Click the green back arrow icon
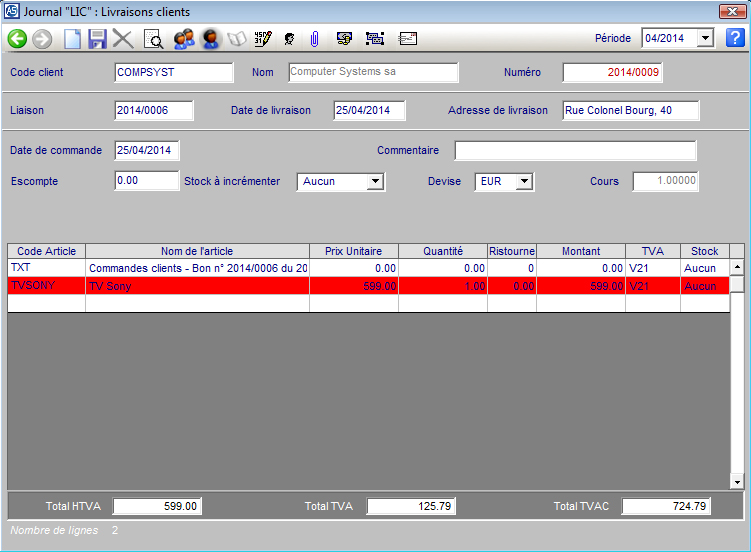The width and height of the screenshot is (751, 552). coord(17,39)
